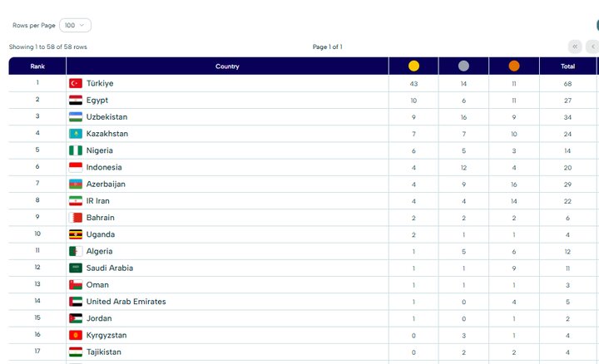The image size is (599, 364).
Task: Click the Kazakhstan flag icon
Action: click(x=75, y=134)
